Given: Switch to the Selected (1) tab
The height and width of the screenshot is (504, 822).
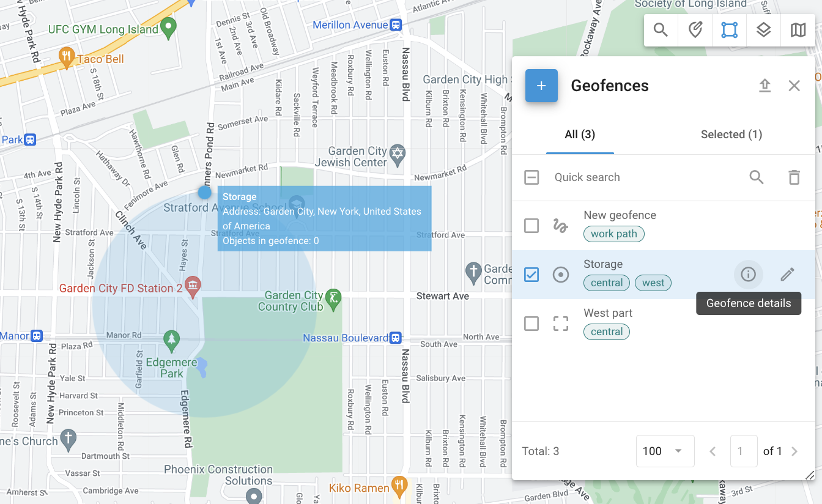Looking at the screenshot, I should click(731, 135).
